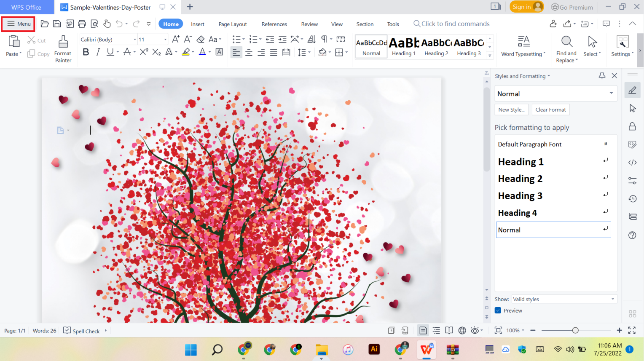Click the Save icon in quick toolbar

point(57,24)
